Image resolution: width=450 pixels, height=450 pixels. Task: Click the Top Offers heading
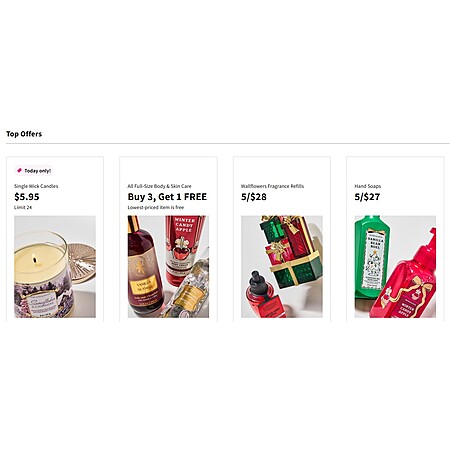(x=24, y=134)
